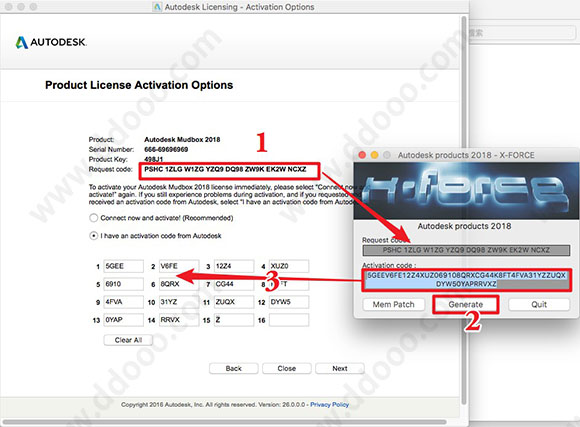Click the serial number 666-69696969
This screenshot has width=580, height=427.
[166, 149]
